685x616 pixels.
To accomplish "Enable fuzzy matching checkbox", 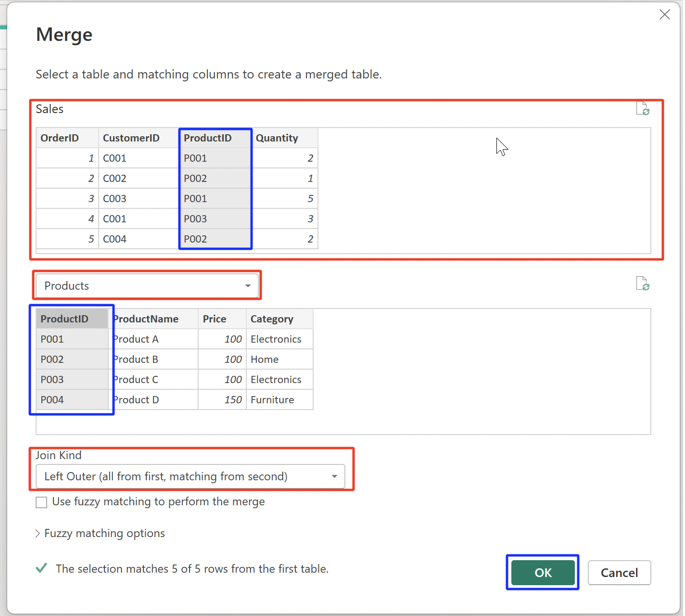I will coord(41,502).
